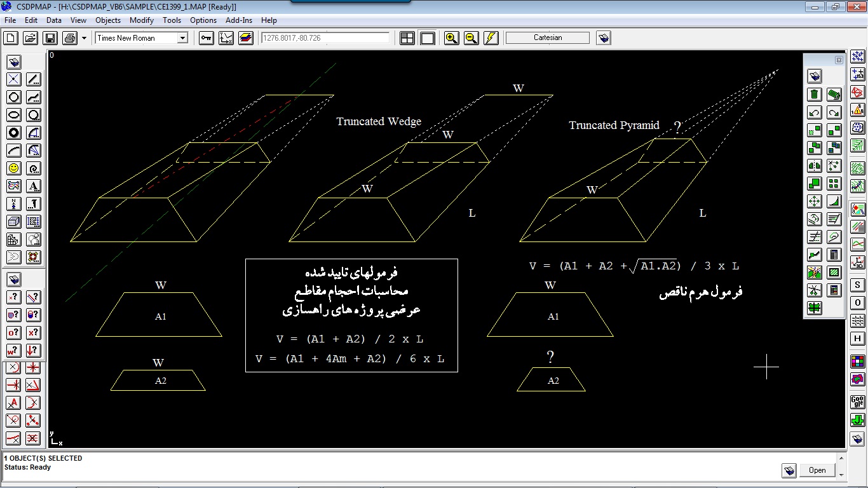Open the Times New Roman font dropdown
This screenshot has width=868, height=488.
coord(182,38)
